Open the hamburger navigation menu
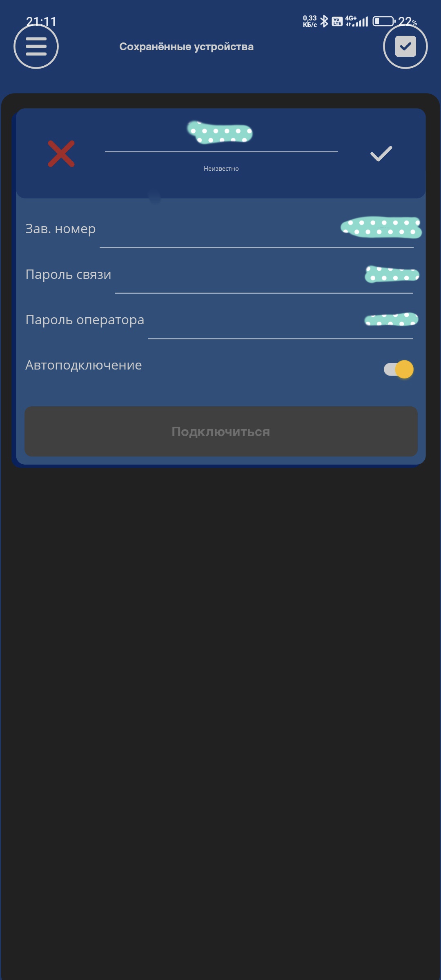The width and height of the screenshot is (441, 980). 37,46
